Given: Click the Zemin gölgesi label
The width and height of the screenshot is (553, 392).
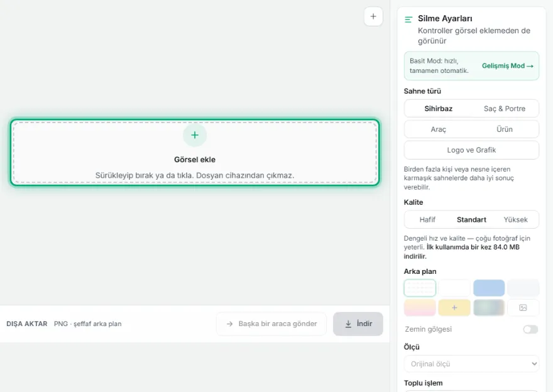Looking at the screenshot, I should 428,329.
